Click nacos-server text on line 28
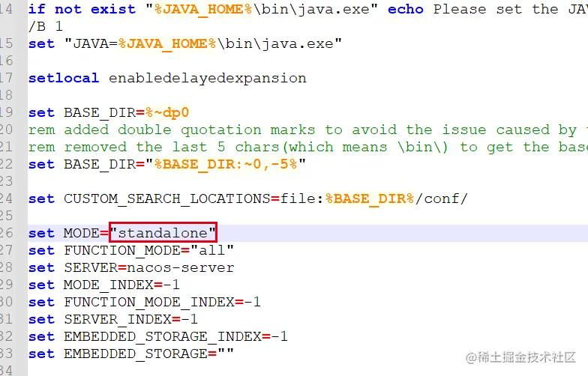588x376 pixels. (180, 268)
